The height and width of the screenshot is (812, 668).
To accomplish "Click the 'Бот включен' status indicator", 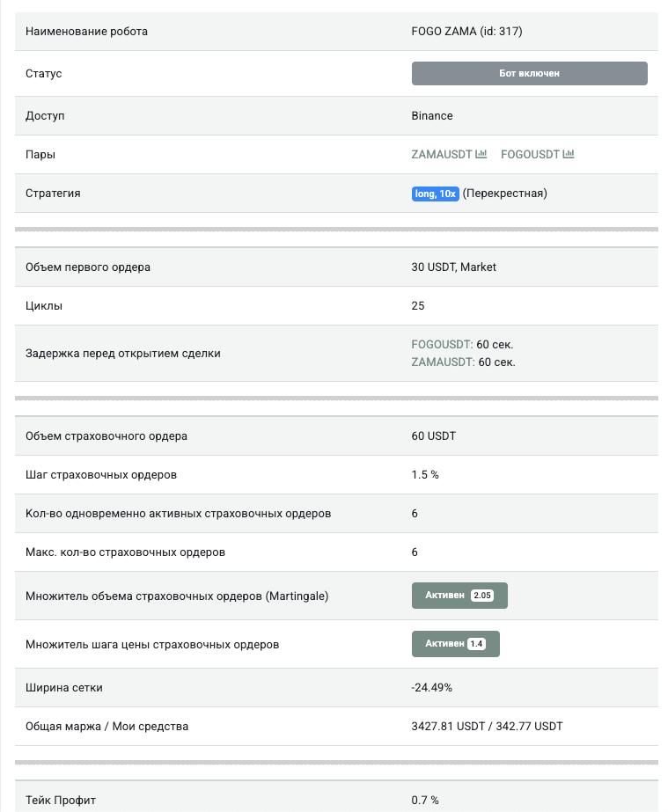I will [x=529, y=73].
